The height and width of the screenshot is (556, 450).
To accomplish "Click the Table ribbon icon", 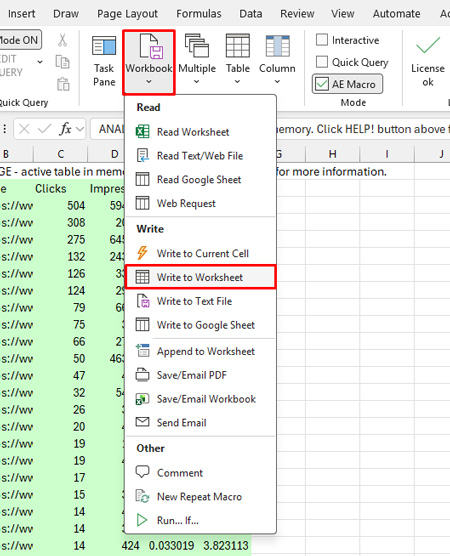I will pyautogui.click(x=238, y=46).
